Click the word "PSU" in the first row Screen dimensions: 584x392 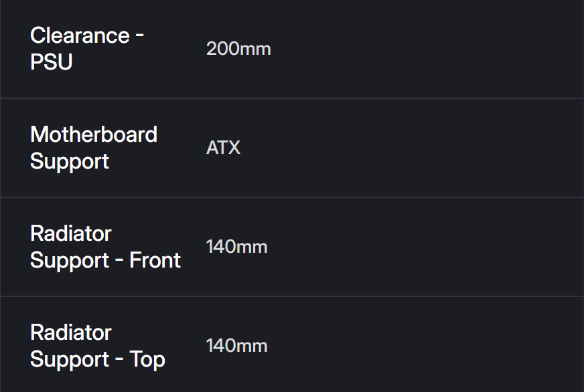point(52,62)
